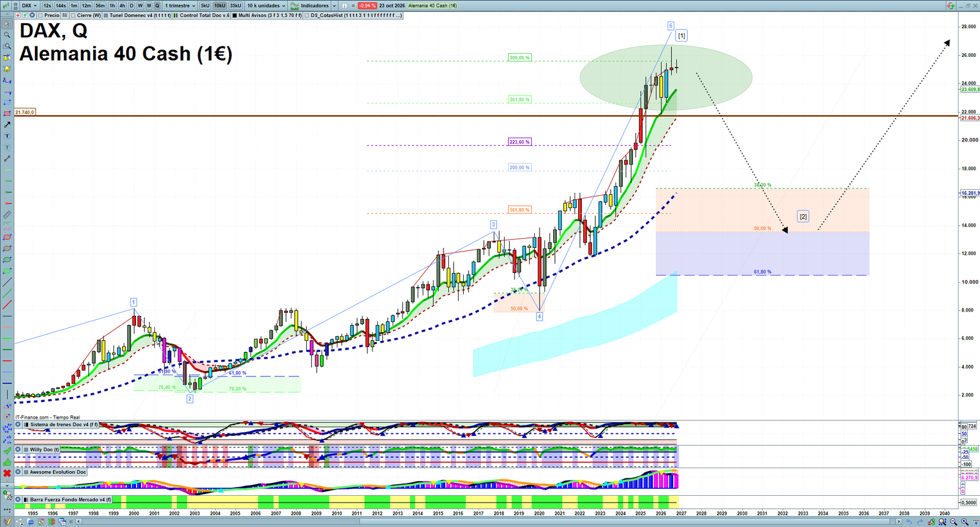Select the red ellipse drawing tool
Viewport: 980px width, 527px height.
coord(7,237)
